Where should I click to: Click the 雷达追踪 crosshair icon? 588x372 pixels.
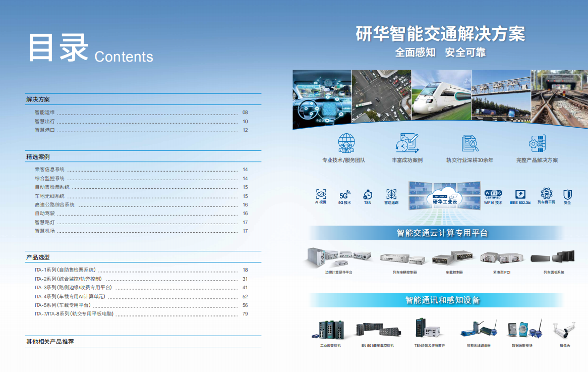tap(391, 194)
